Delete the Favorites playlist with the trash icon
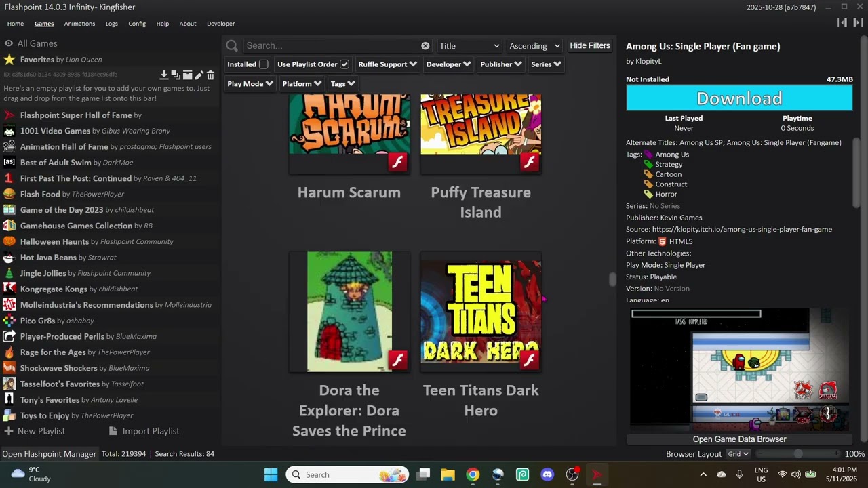Viewport: 868px width, 488px height. (210, 75)
